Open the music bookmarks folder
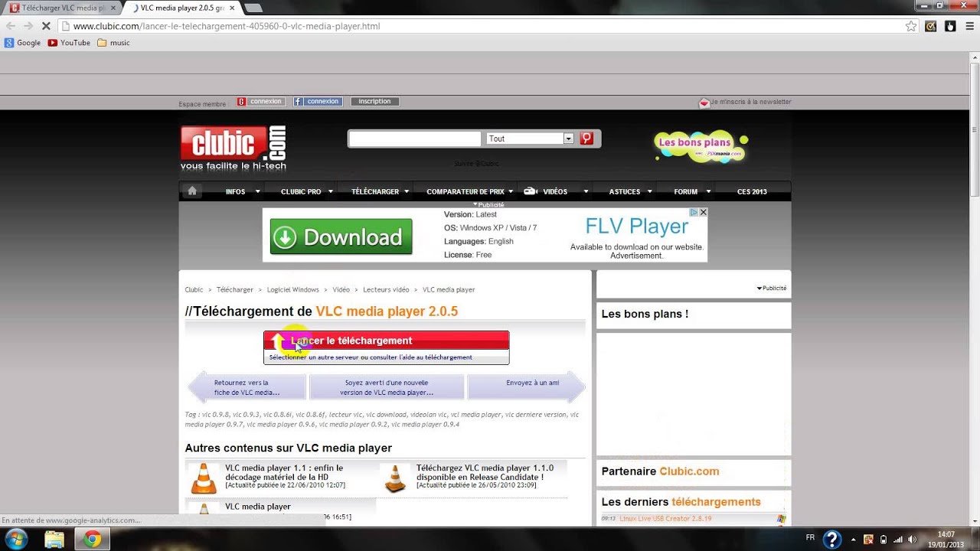 pyautogui.click(x=113, y=43)
